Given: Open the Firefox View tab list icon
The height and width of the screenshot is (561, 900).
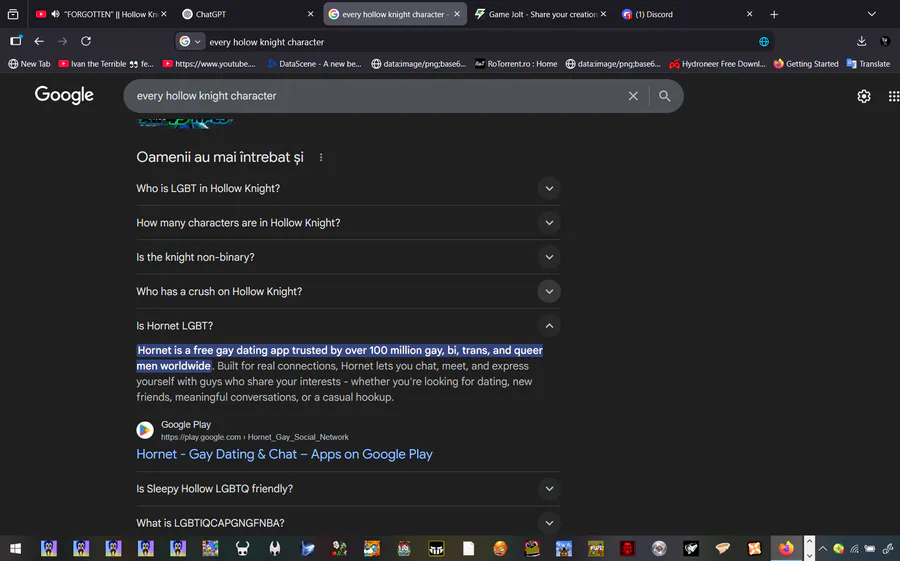Looking at the screenshot, I should pos(13,14).
